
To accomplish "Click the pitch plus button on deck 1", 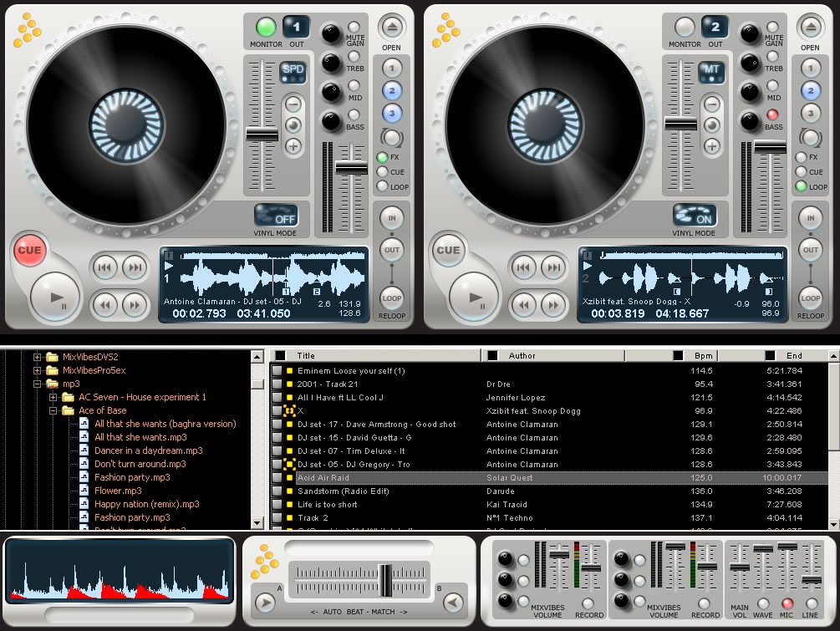I will 293,145.
